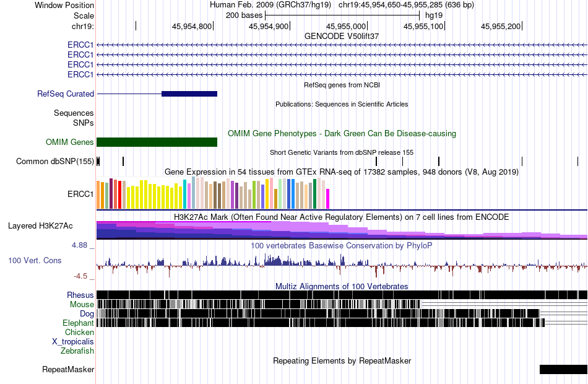Open Repeating Elements by RepeatMasker title
This screenshot has width=588, height=384.
342,360
